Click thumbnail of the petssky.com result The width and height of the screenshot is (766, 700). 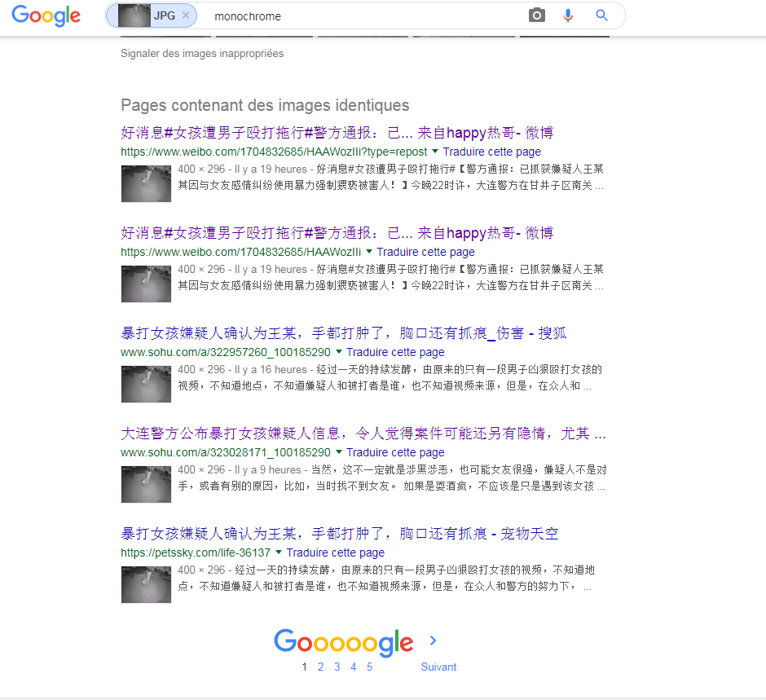click(146, 584)
